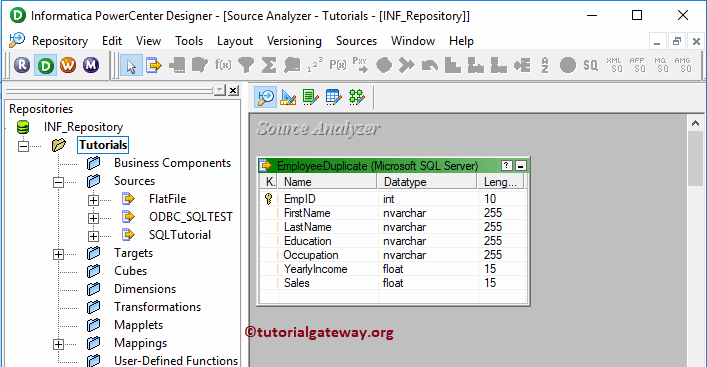Select the EmpID row in EmployeeDuplicate
707x367 pixels.
pyautogui.click(x=393, y=199)
